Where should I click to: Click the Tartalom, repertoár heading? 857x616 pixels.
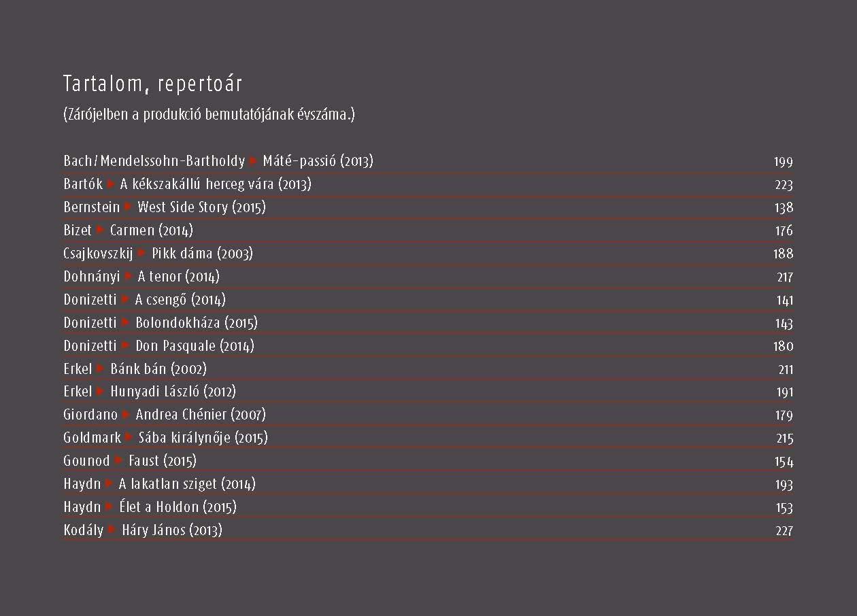153,84
